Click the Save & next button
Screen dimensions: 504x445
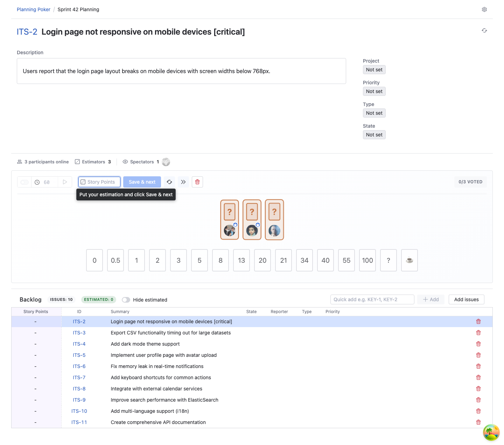[x=142, y=182]
